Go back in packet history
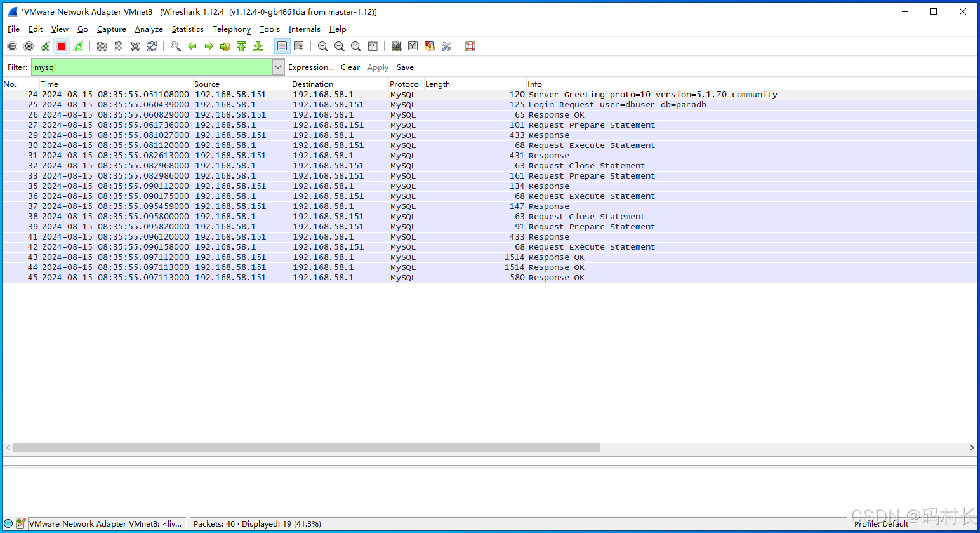This screenshot has height=533, width=980. click(192, 46)
